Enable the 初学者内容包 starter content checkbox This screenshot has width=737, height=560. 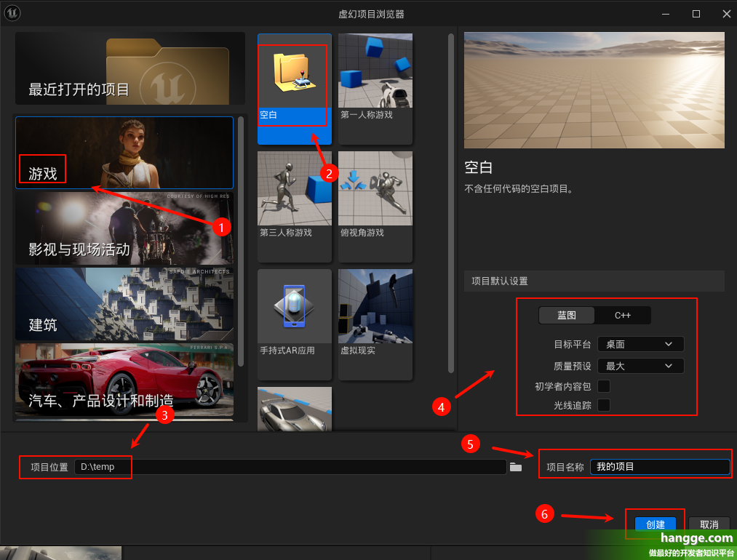pyautogui.click(x=603, y=386)
